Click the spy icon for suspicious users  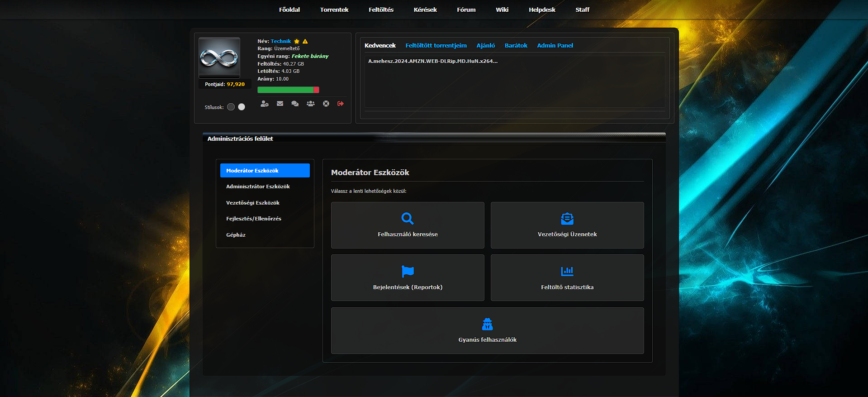pyautogui.click(x=487, y=324)
